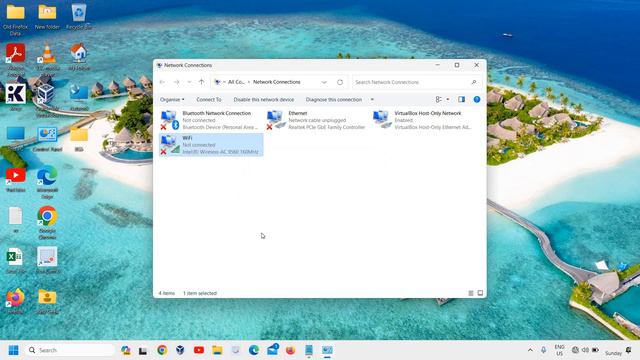Select Control Panel desktop icon
The height and width of the screenshot is (360, 640).
47,139
